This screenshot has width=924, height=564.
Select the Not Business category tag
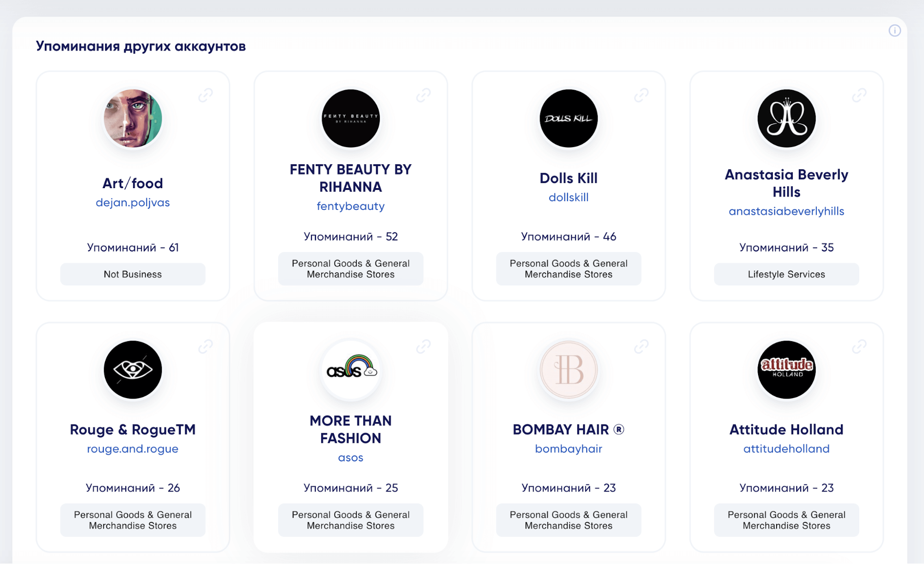coord(133,274)
